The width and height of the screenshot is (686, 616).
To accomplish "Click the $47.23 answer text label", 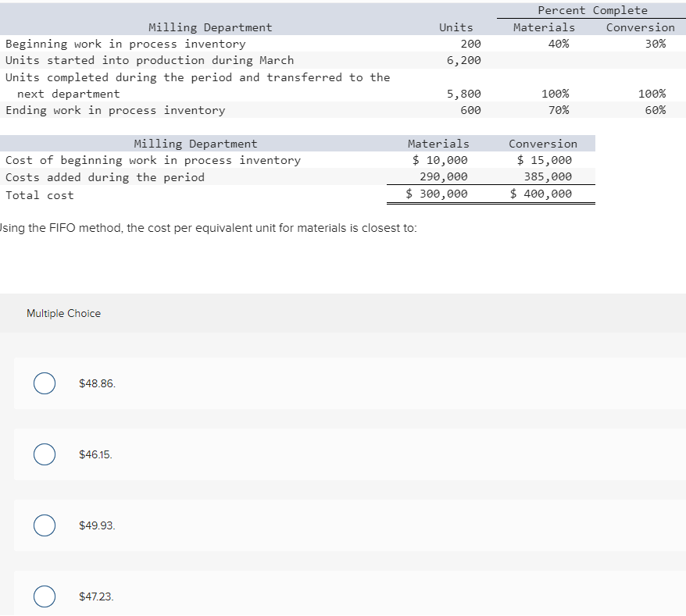I will pos(95,596).
